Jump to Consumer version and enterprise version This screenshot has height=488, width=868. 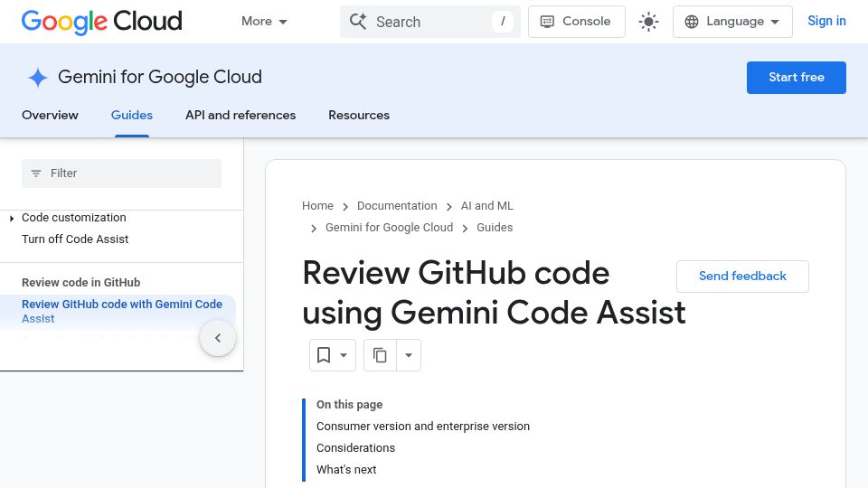point(423,426)
